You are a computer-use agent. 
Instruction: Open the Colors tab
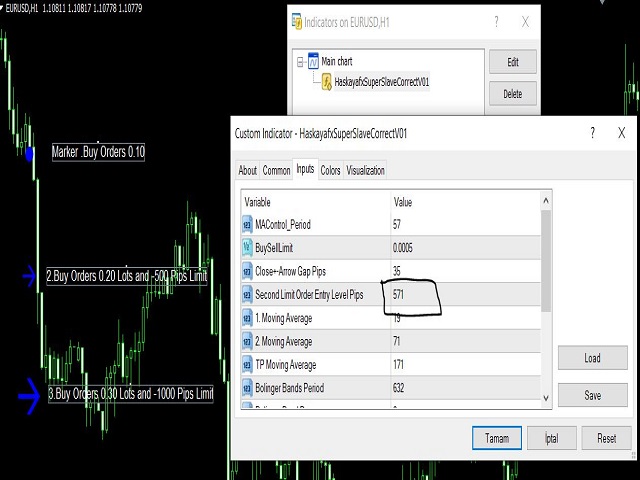pos(330,170)
